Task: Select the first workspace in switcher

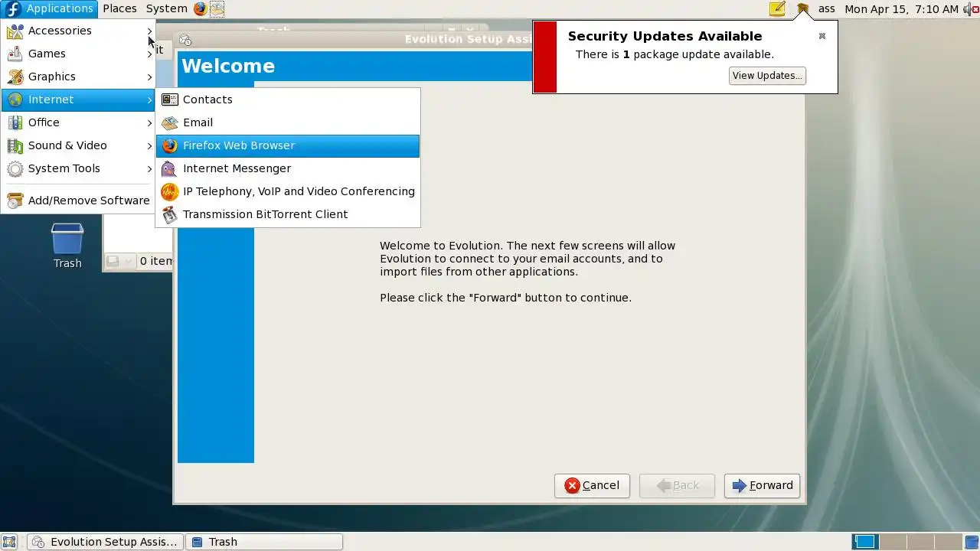Action: (x=864, y=542)
